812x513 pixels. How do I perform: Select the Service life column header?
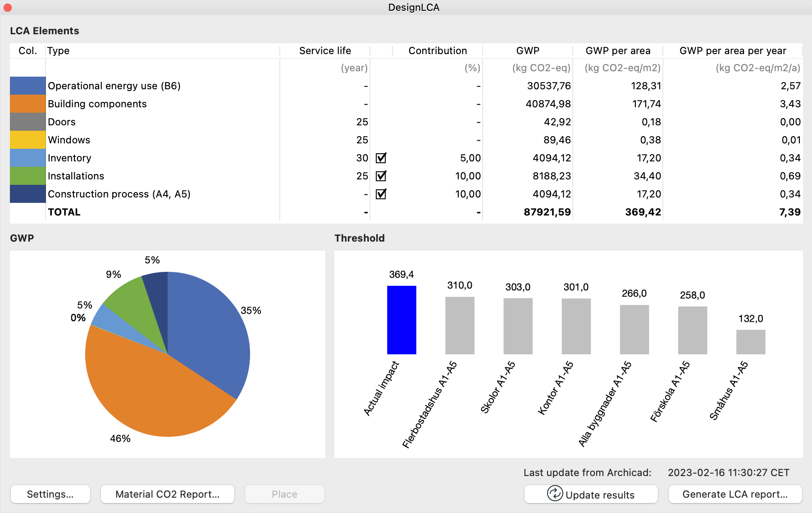[325, 50]
